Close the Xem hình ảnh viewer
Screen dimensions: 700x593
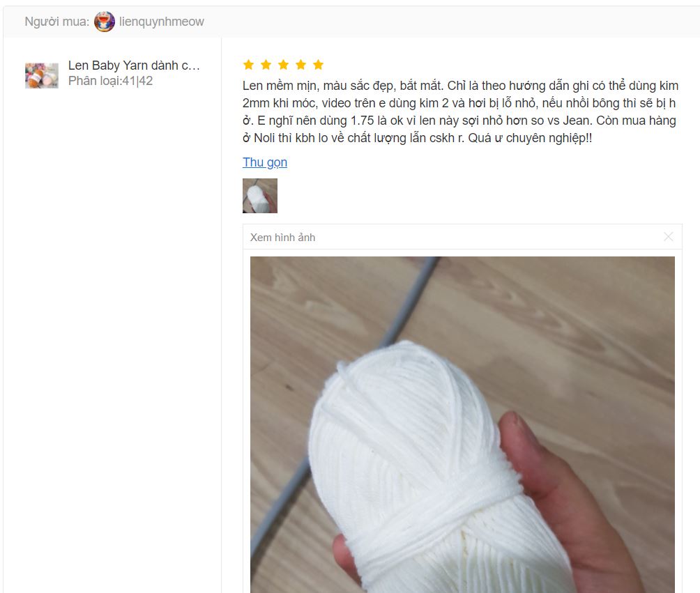coord(668,236)
